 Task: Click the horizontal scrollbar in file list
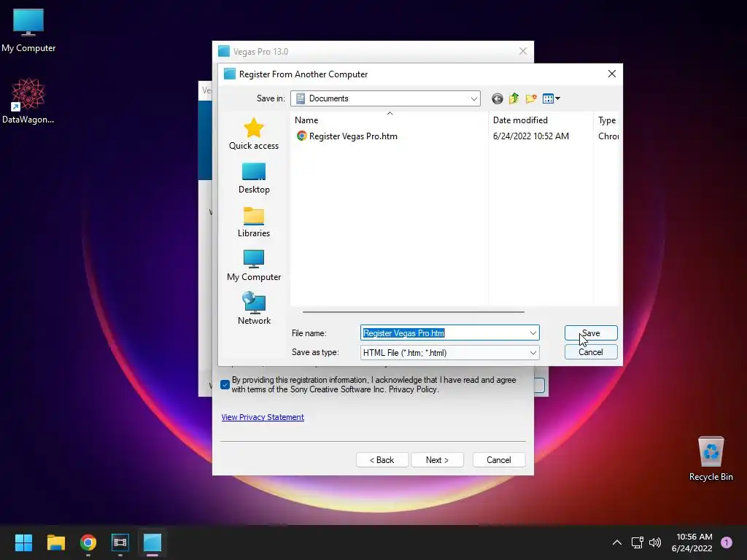click(x=413, y=312)
